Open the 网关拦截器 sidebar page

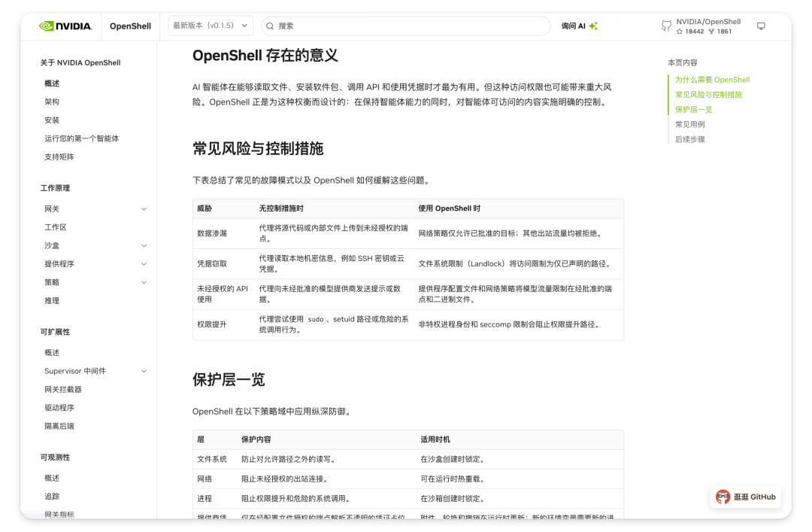[x=63, y=390]
